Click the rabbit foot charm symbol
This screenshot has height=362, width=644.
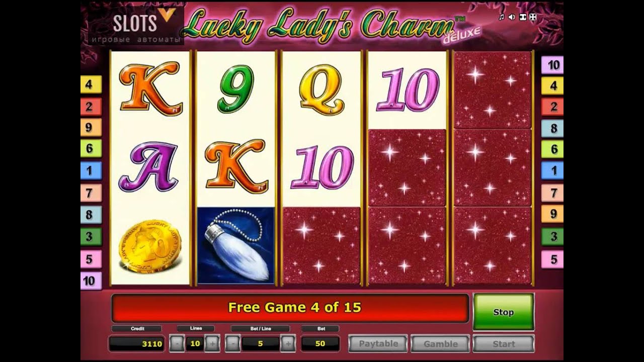point(235,246)
